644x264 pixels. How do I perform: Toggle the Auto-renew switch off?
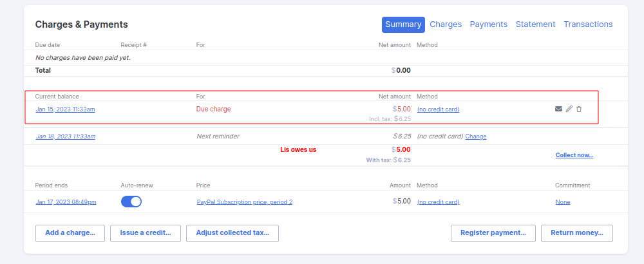pyautogui.click(x=131, y=202)
